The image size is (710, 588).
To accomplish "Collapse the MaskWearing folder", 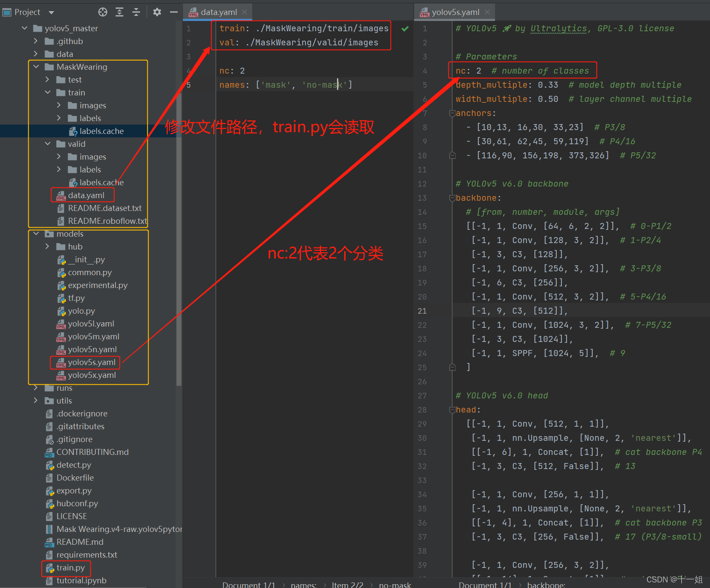I will pyautogui.click(x=36, y=67).
